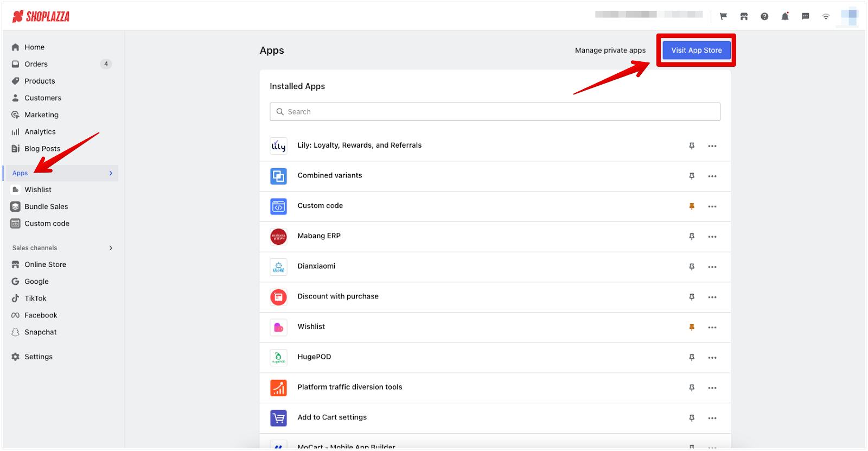Image resolution: width=868 pixels, height=451 pixels.
Task: Pin the Add to Cart settings app
Action: tap(692, 418)
